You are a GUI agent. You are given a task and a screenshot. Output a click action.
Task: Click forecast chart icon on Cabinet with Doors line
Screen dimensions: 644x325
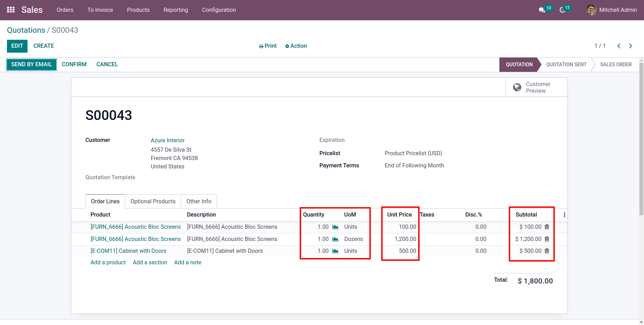[335, 251]
